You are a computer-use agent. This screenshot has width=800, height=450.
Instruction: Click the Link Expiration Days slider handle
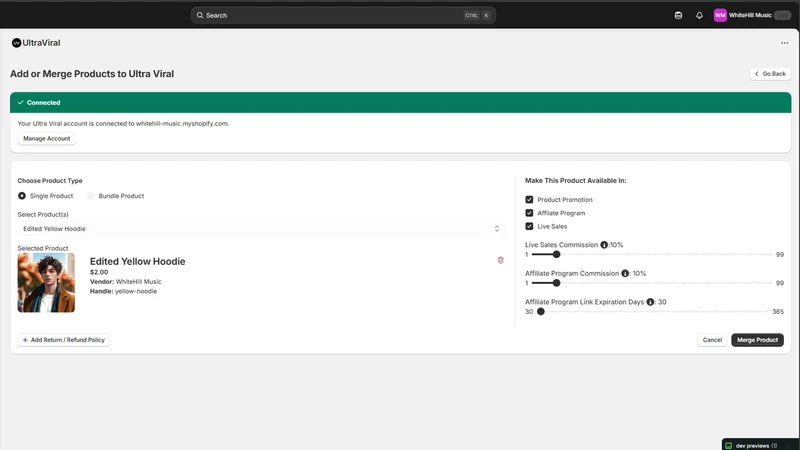click(x=541, y=311)
